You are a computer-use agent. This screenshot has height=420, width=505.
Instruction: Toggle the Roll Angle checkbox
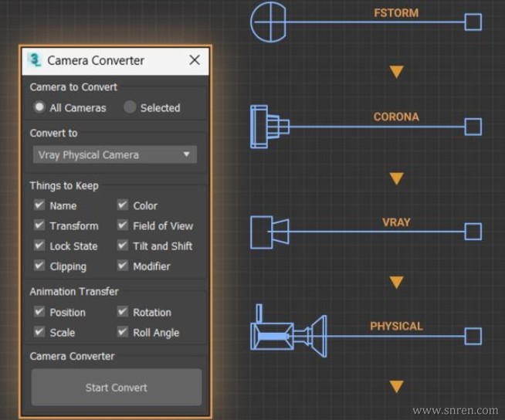point(123,332)
